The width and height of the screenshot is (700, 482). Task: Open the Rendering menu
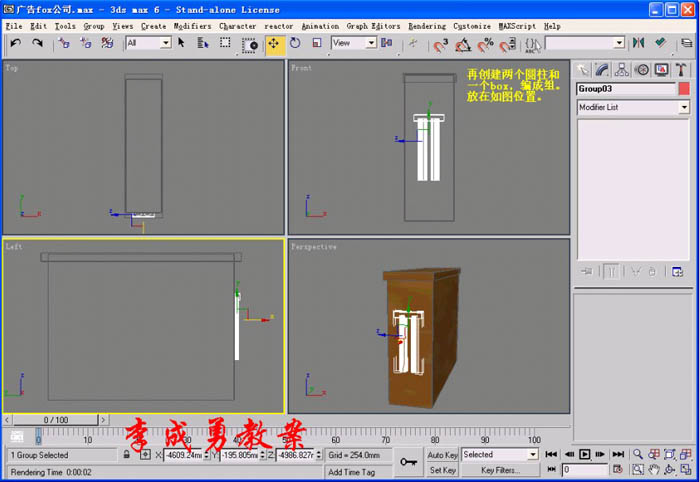[427, 26]
